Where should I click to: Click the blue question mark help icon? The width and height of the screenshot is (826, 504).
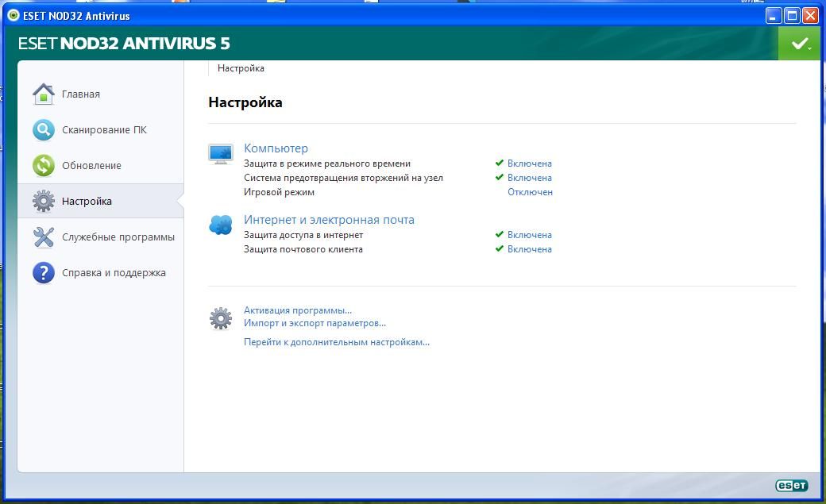pyautogui.click(x=43, y=272)
